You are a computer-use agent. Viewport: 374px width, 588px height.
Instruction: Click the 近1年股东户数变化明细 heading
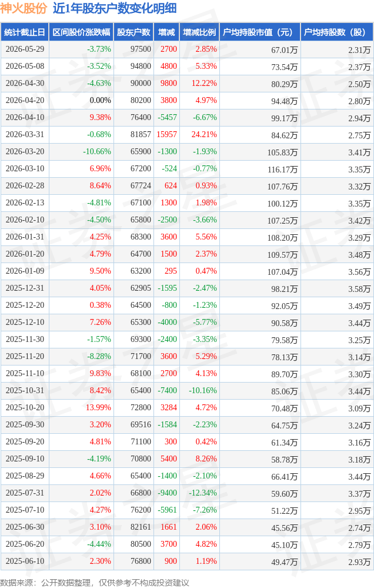[x=115, y=8]
